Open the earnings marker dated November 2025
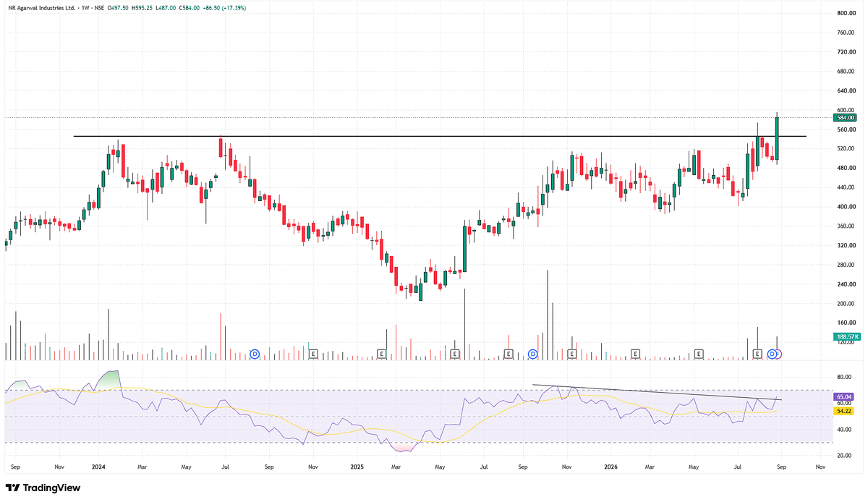This screenshot has height=502, width=868. coord(572,354)
